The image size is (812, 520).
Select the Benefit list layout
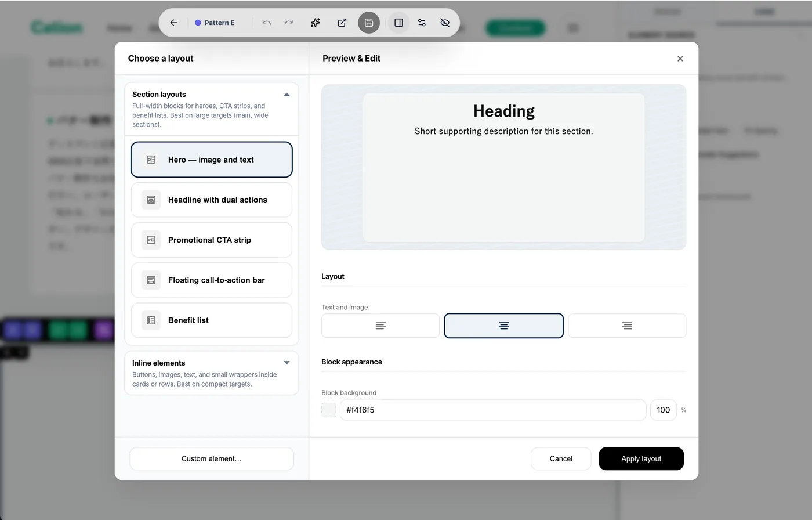pos(212,320)
